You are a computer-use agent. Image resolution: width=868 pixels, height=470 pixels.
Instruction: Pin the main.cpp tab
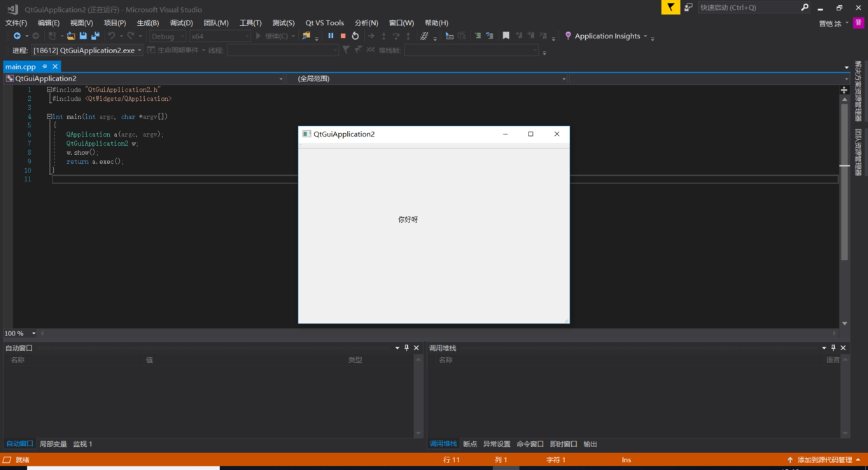coord(45,67)
